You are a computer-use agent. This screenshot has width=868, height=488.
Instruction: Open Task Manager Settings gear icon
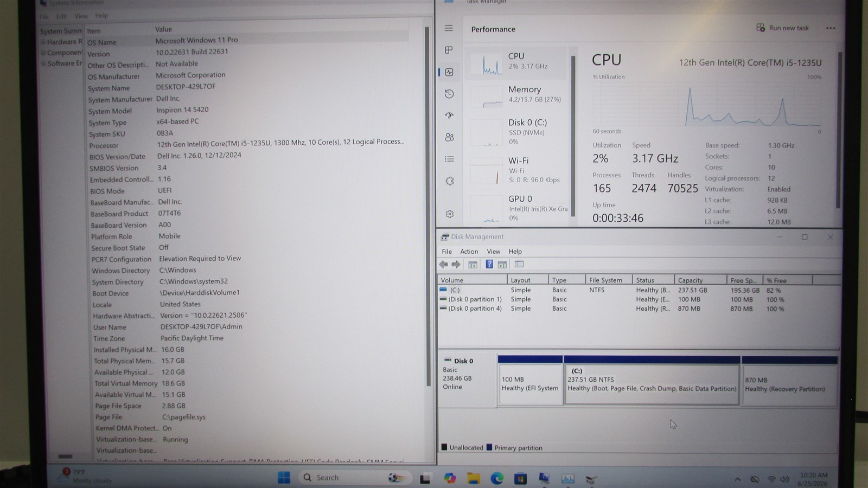coord(450,214)
